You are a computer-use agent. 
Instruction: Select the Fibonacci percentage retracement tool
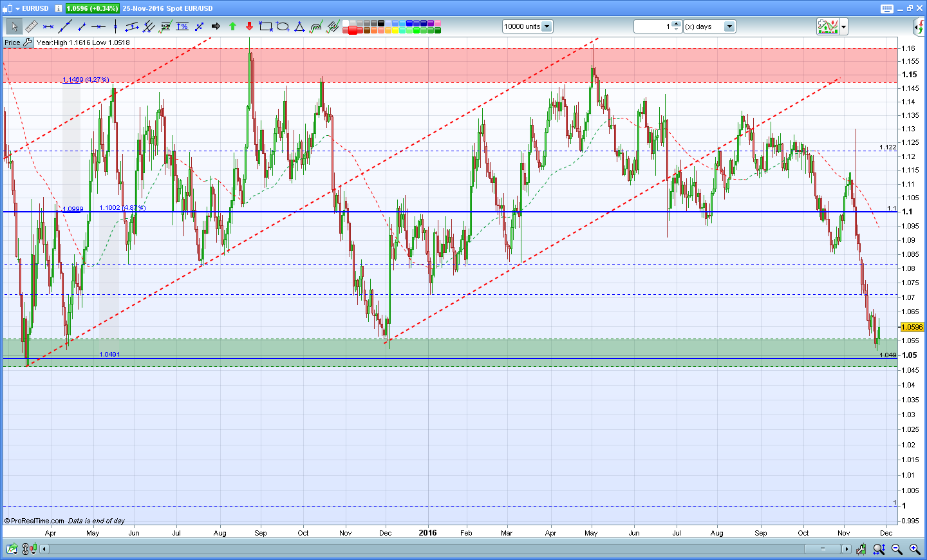pyautogui.click(x=182, y=26)
